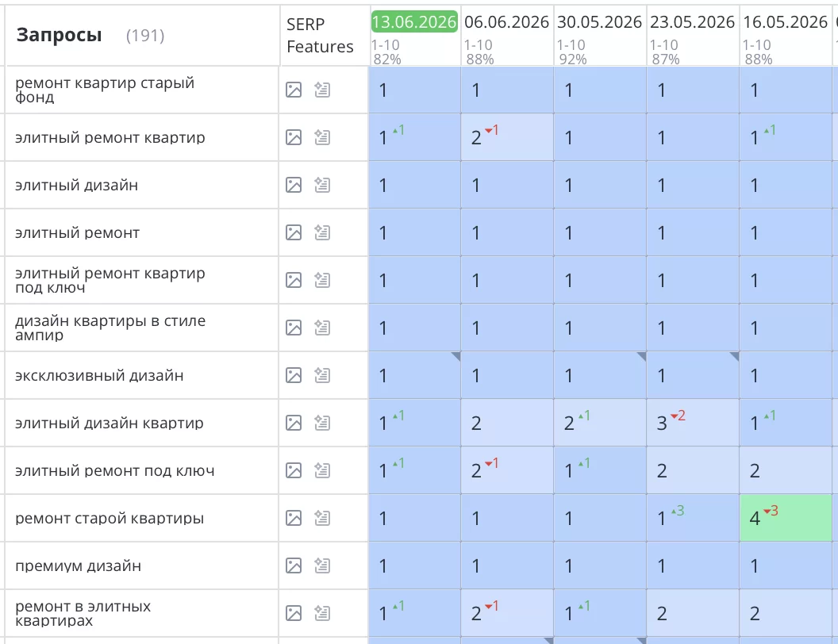
Task: Click image icon in 'элитный ремонт квартир' row
Action: 294,137
